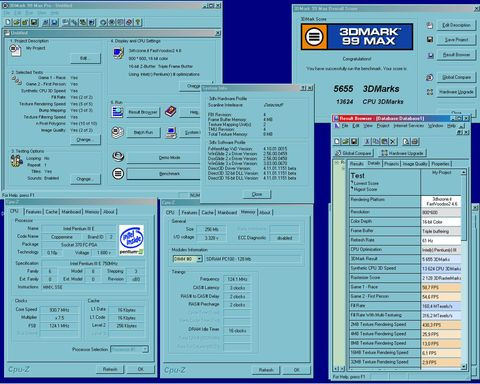Click the Batch Run button
This screenshot has width=480, height=384.
point(143,132)
